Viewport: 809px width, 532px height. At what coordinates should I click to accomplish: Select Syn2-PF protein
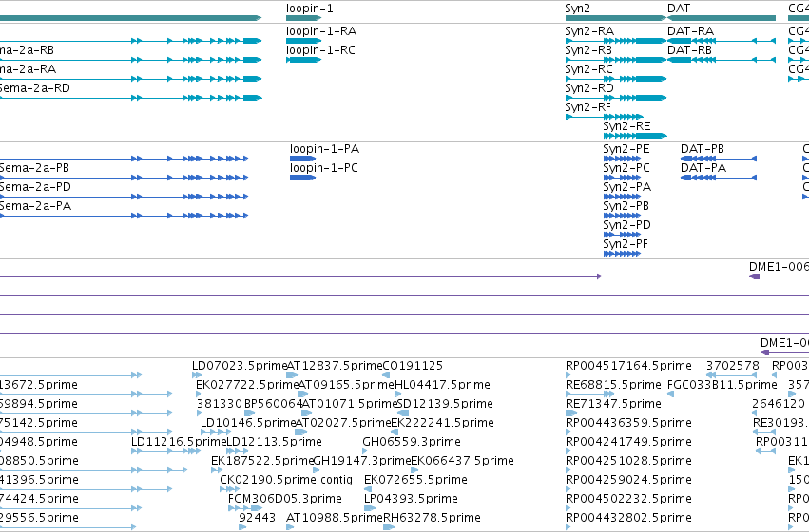622,255
